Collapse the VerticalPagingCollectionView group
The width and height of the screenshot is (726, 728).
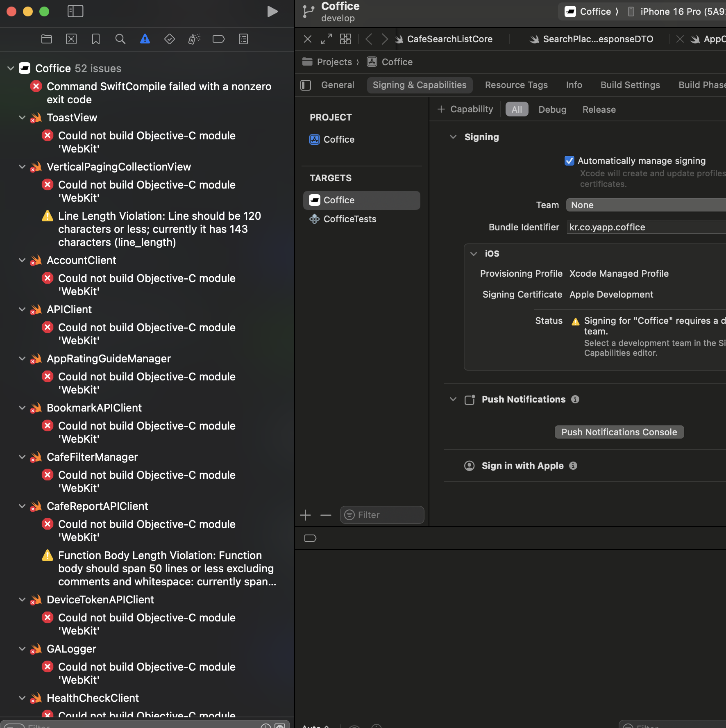(22, 167)
